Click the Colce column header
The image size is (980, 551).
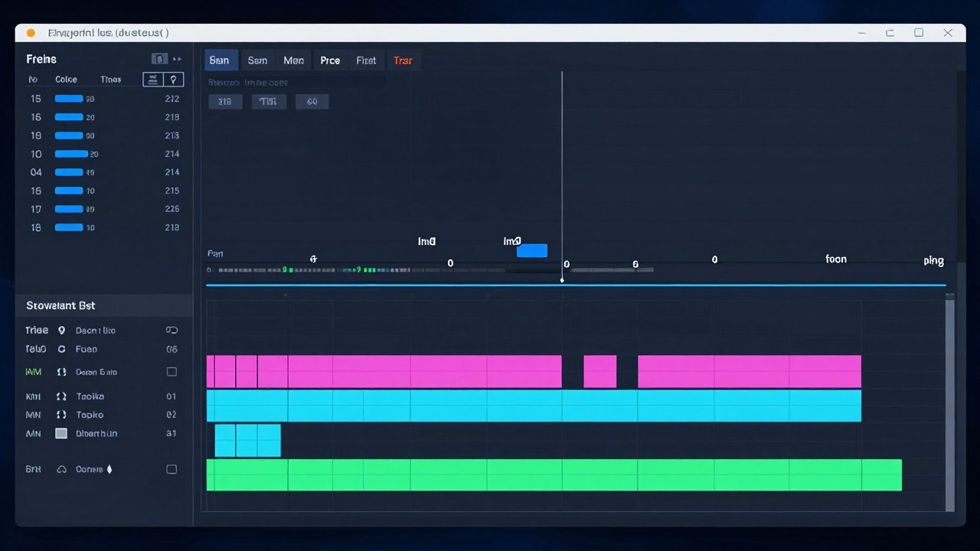coord(66,80)
